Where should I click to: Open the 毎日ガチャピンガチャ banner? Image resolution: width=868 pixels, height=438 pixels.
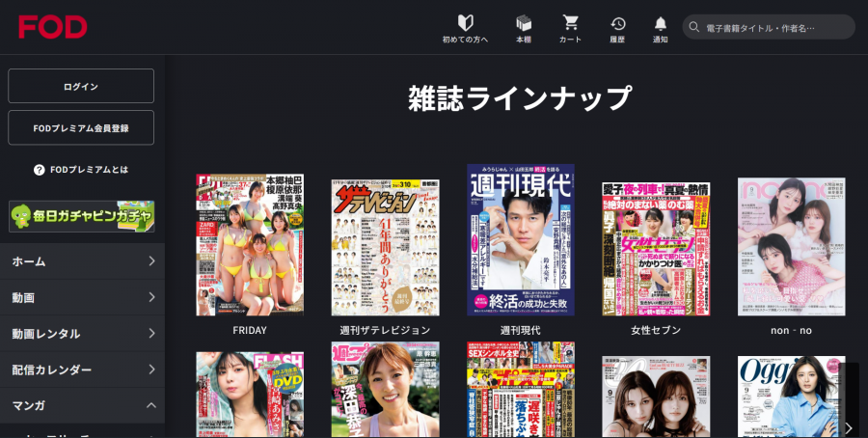click(x=81, y=216)
